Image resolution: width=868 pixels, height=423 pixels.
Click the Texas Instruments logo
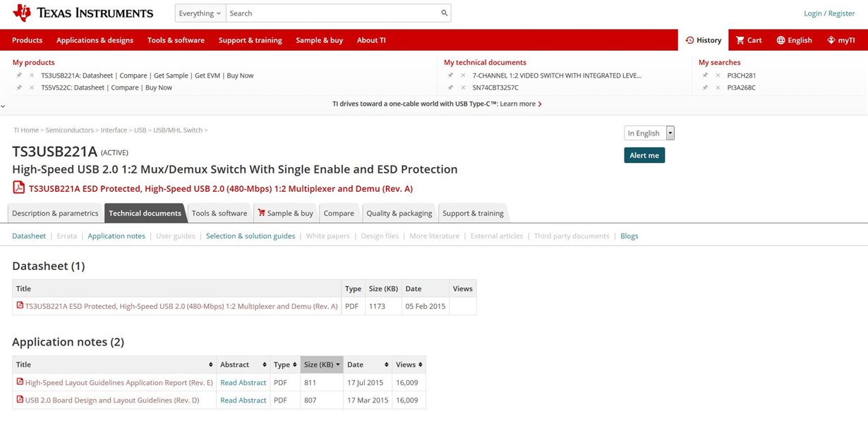83,13
